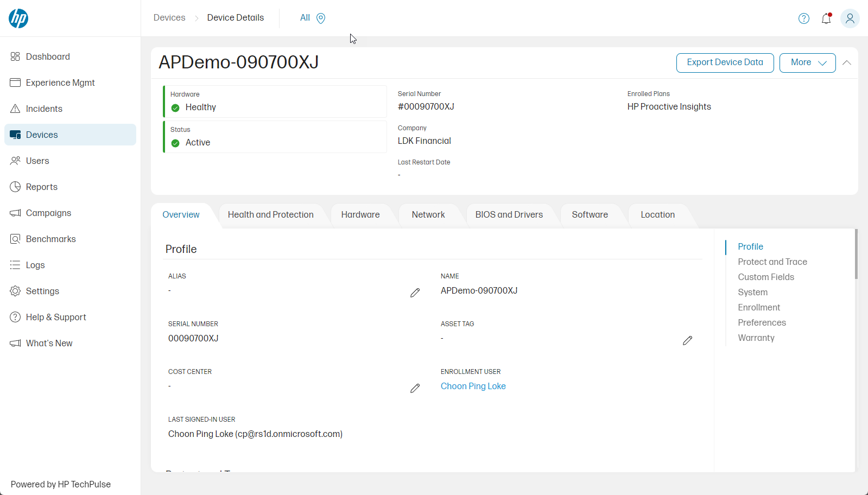868x495 pixels.
Task: Click Export Device Data button
Action: 725,62
